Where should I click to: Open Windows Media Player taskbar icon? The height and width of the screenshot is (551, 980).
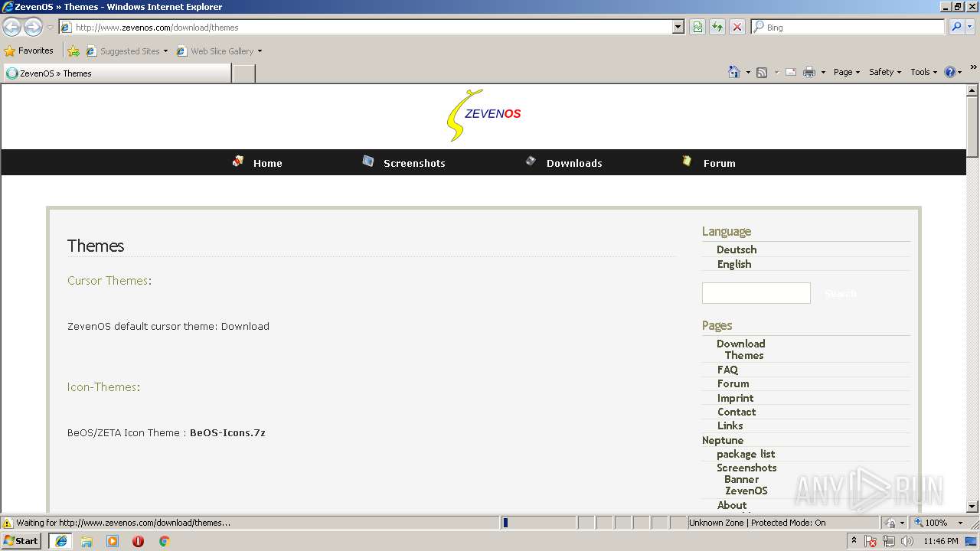(113, 541)
